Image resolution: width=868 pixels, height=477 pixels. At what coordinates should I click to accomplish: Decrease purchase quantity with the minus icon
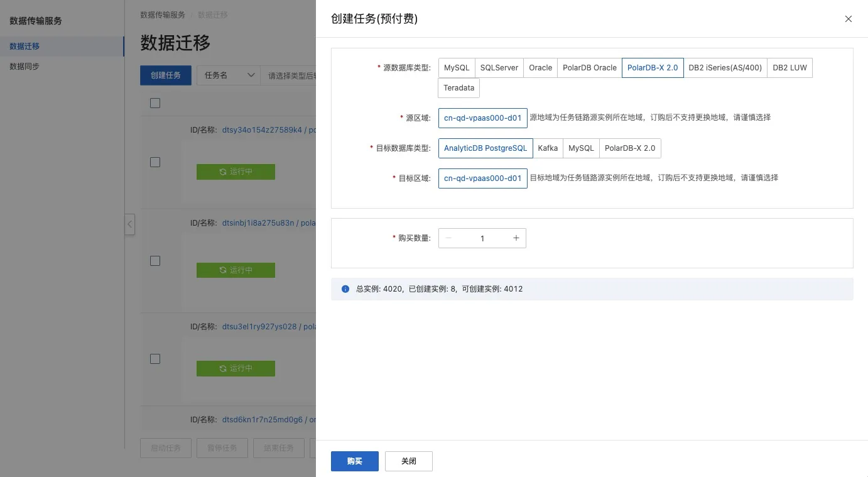click(448, 238)
